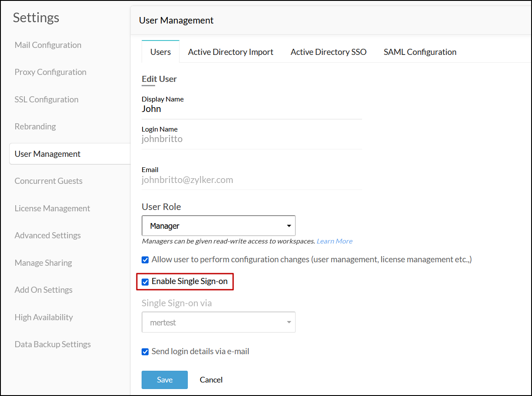This screenshot has width=532, height=396.
Task: Open the Learn More link
Action: [x=334, y=241]
